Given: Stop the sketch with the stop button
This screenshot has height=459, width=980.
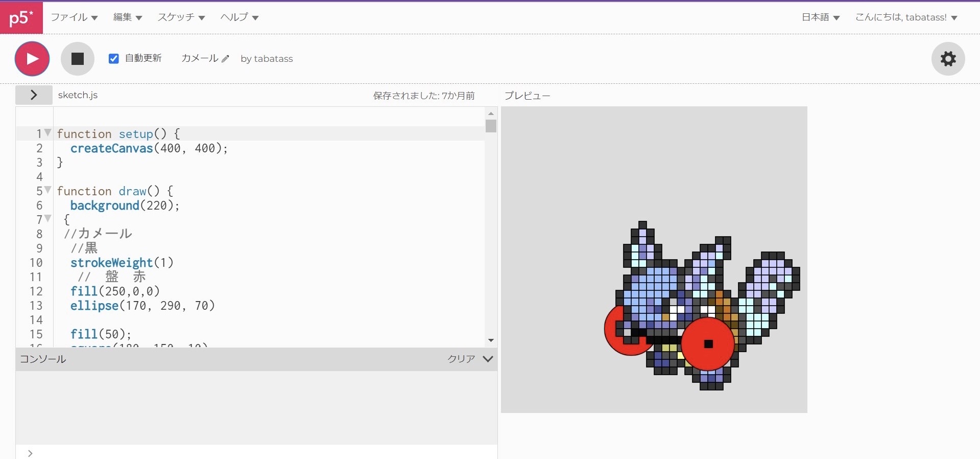Looking at the screenshot, I should tap(78, 59).
